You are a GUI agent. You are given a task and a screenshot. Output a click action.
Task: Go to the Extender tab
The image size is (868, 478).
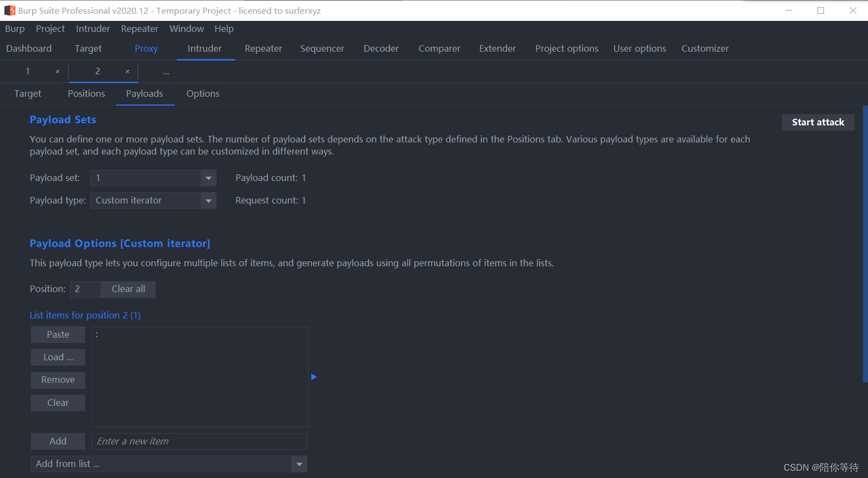[x=497, y=48]
